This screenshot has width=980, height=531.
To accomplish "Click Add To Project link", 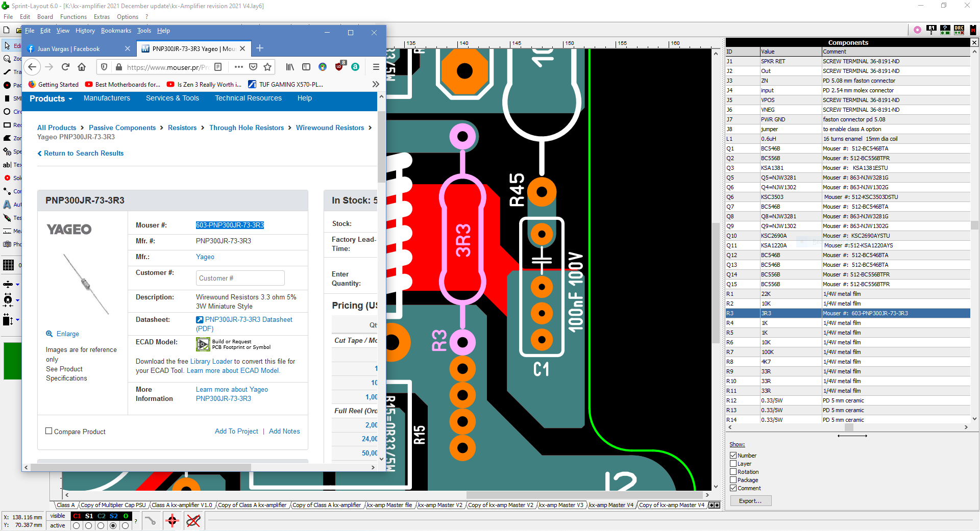I will 237,432.
